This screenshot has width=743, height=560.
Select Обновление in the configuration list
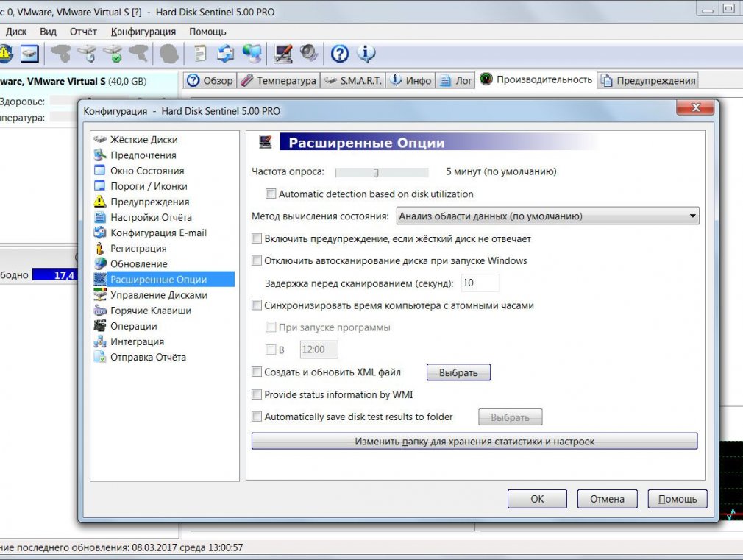point(139,264)
